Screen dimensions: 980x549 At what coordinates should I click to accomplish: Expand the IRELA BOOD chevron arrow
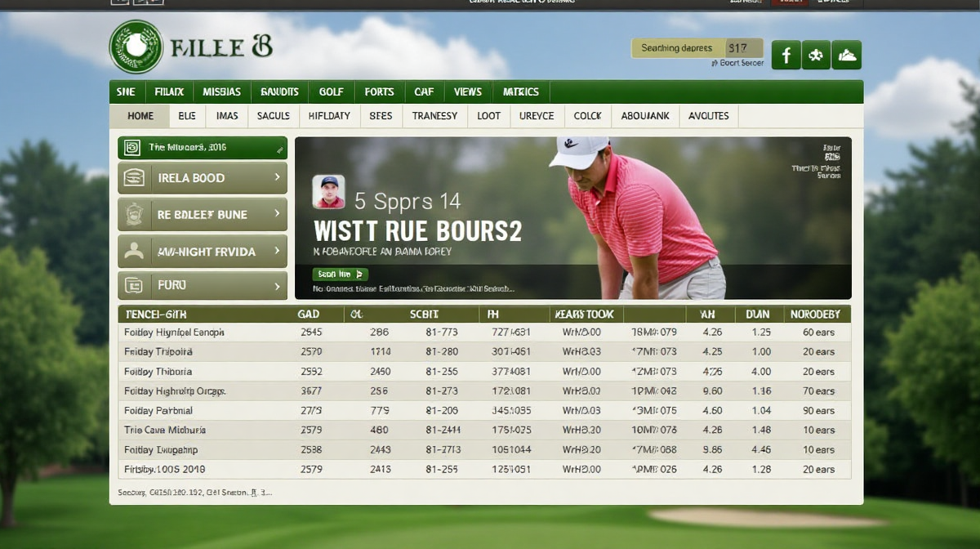point(277,177)
